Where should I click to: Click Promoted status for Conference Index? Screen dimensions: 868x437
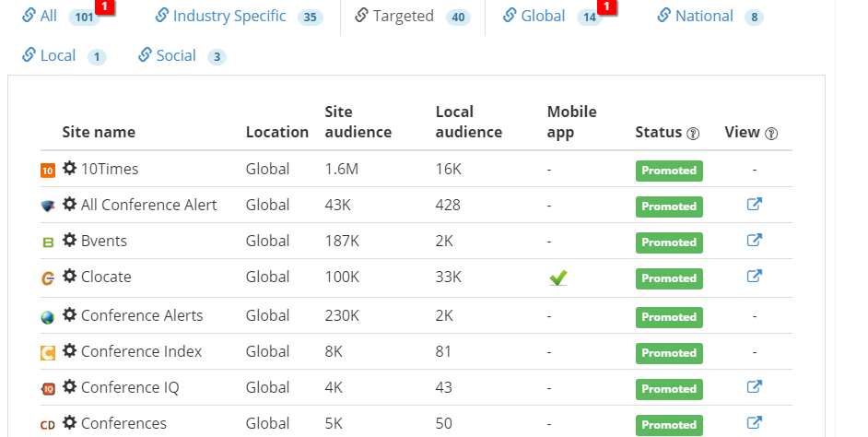669,353
